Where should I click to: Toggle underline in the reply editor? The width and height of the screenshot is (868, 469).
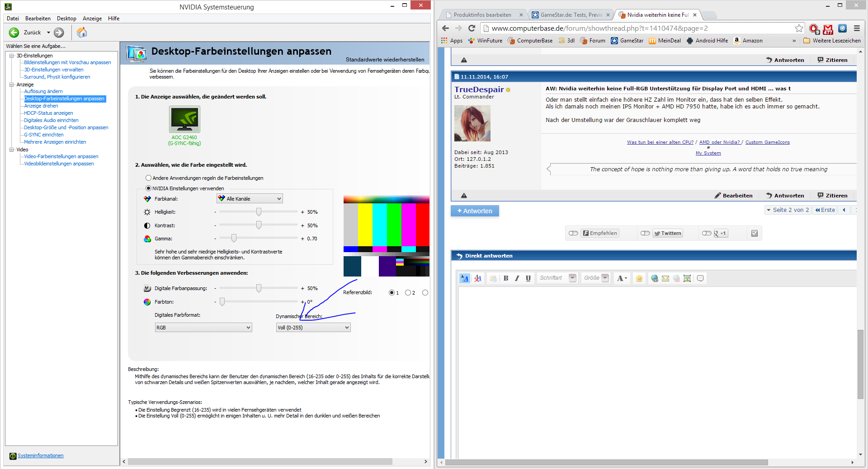[528, 278]
